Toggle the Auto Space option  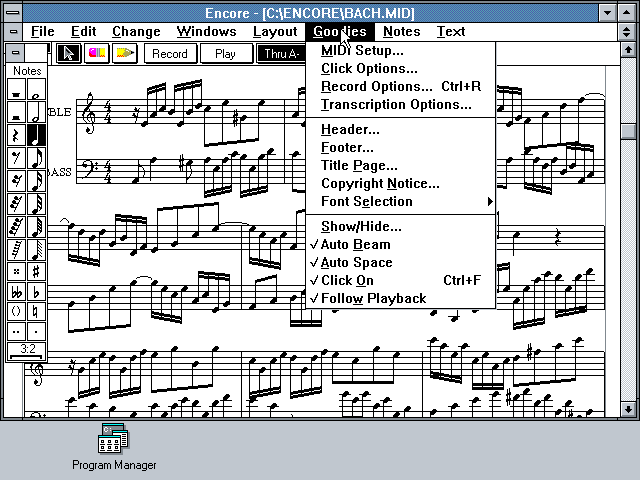click(400, 262)
